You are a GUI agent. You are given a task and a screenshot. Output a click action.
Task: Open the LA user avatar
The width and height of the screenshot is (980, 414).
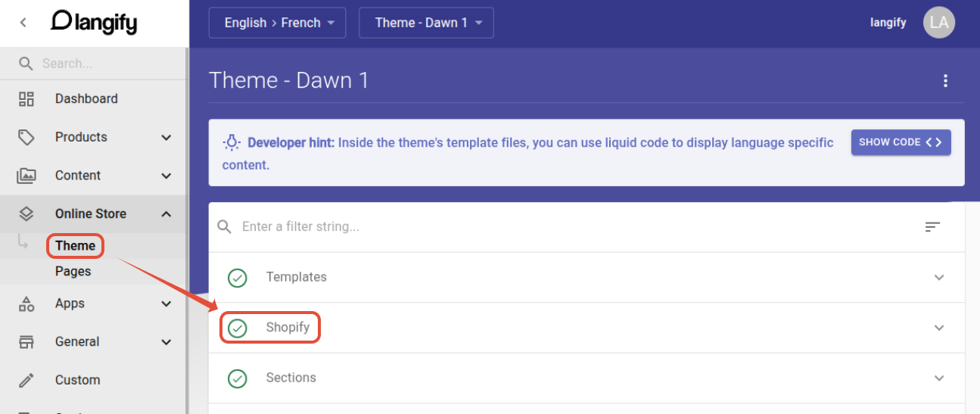939,23
